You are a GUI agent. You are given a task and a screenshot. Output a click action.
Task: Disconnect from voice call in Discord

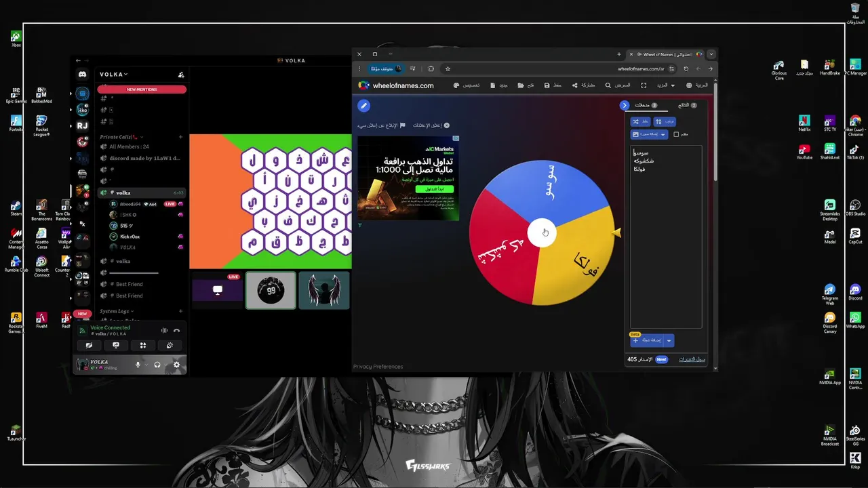pos(176,330)
